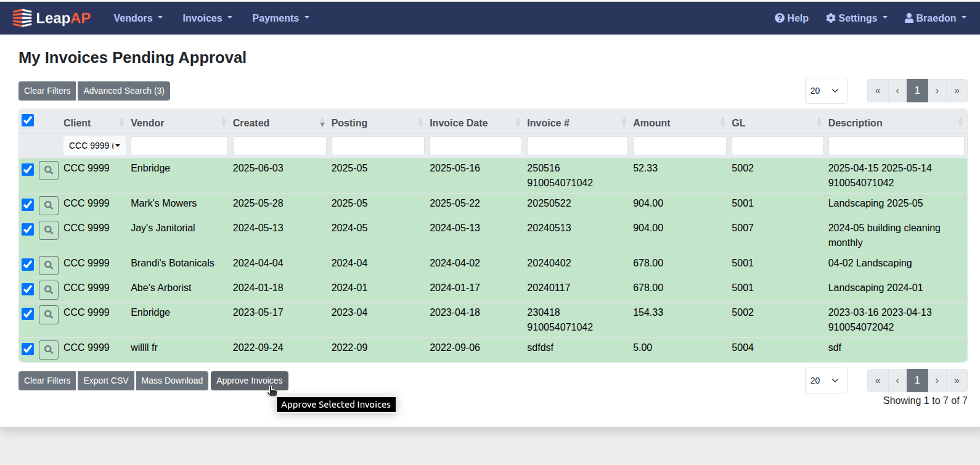Image resolution: width=980 pixels, height=465 pixels.
Task: Go to first page in bottom pagination
Action: click(x=878, y=381)
